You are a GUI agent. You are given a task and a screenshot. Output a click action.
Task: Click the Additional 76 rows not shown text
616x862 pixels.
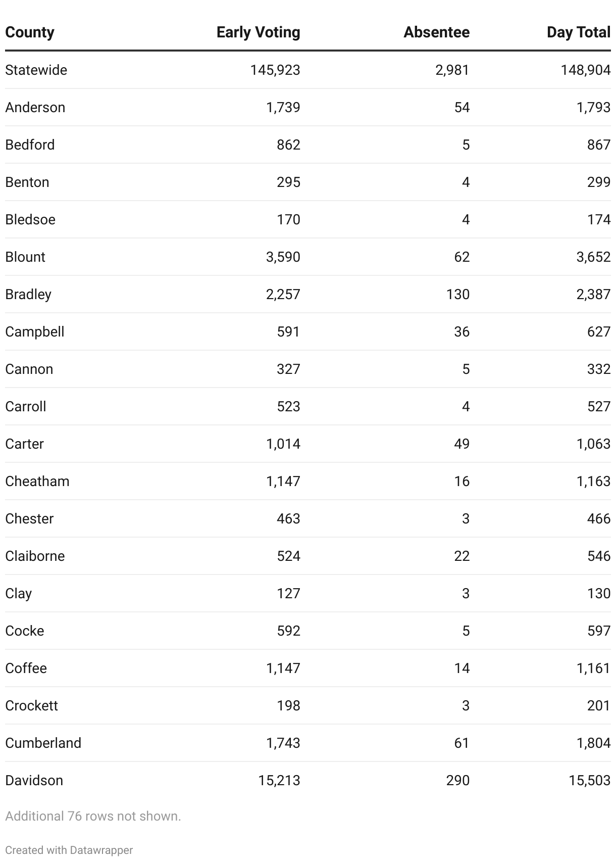[93, 816]
